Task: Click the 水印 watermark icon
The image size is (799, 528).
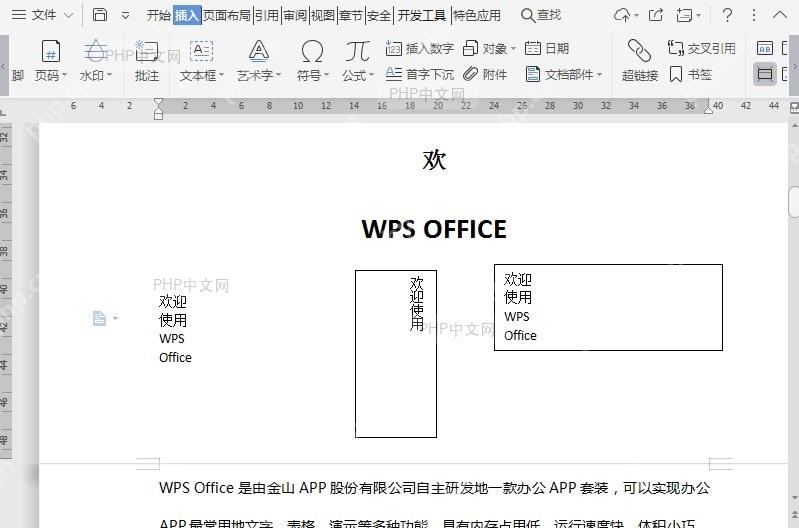Action: 95,51
